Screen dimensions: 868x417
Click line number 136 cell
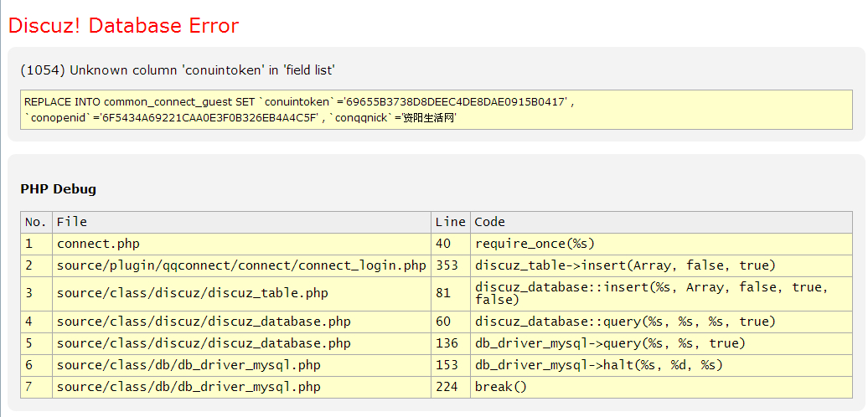click(447, 343)
